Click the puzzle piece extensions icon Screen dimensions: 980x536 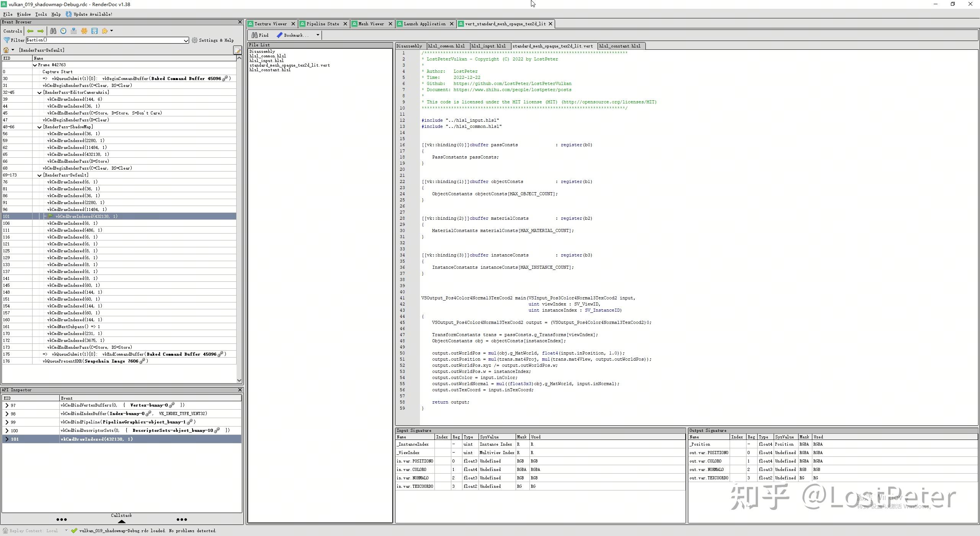pyautogui.click(x=105, y=31)
